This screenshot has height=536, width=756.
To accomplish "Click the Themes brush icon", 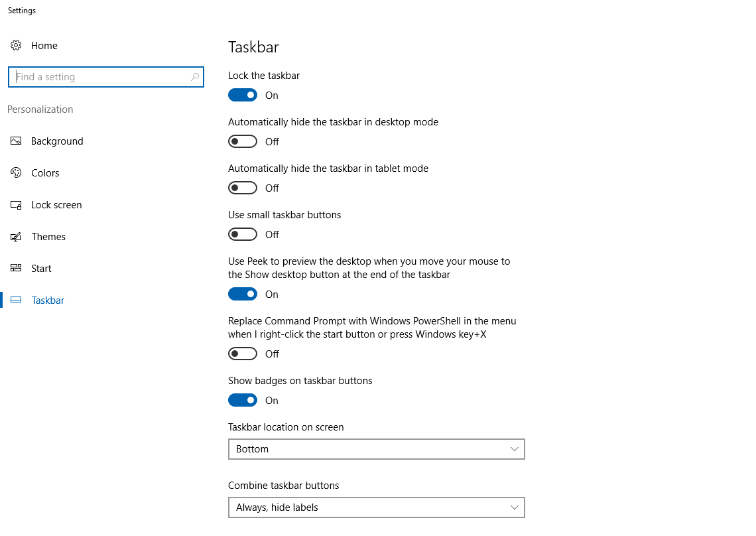I will [x=16, y=237].
